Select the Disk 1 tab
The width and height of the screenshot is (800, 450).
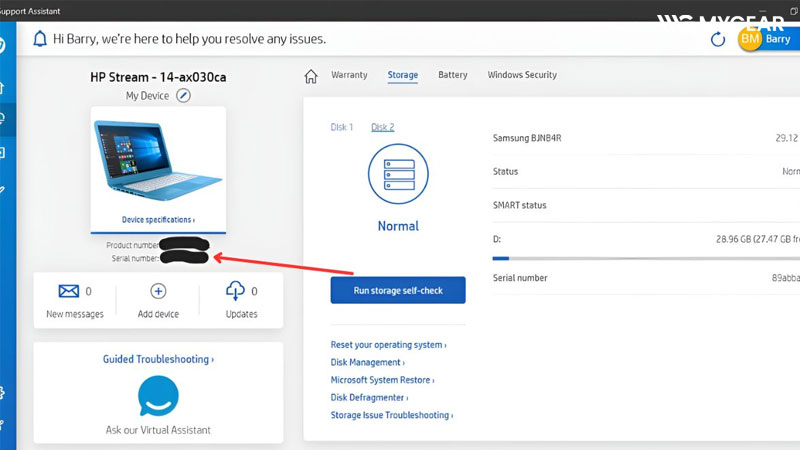tap(342, 127)
